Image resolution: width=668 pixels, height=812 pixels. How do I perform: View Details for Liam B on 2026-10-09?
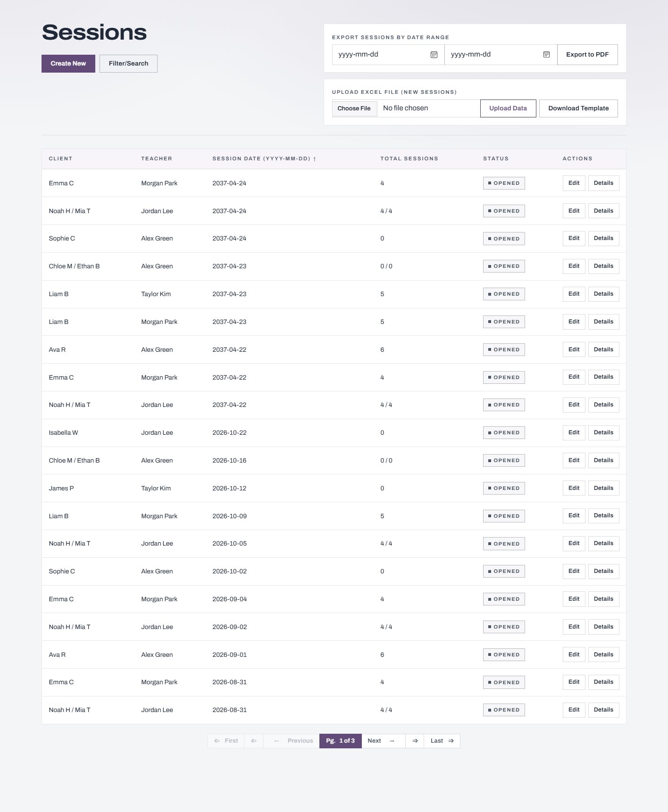(x=603, y=516)
